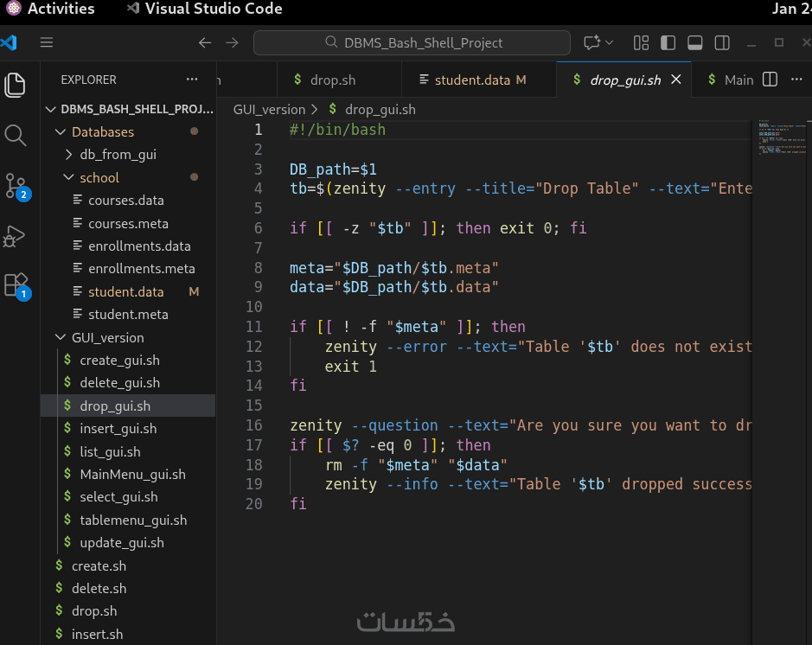
Task: Split the editor to the right
Action: tap(770, 80)
